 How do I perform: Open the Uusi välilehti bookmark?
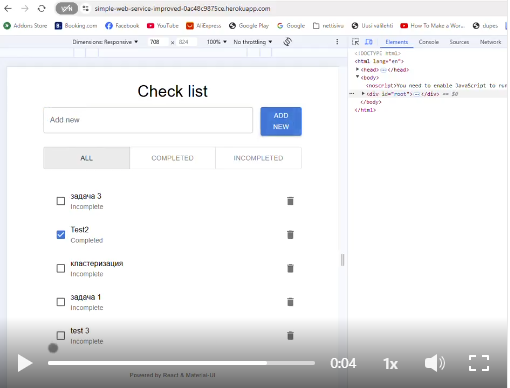coord(372,26)
